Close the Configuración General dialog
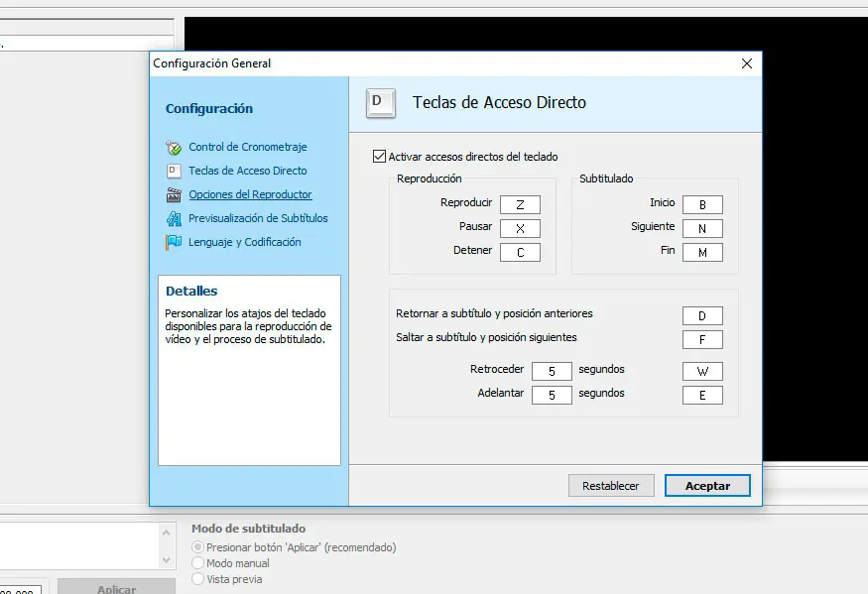868x594 pixels. point(747,63)
